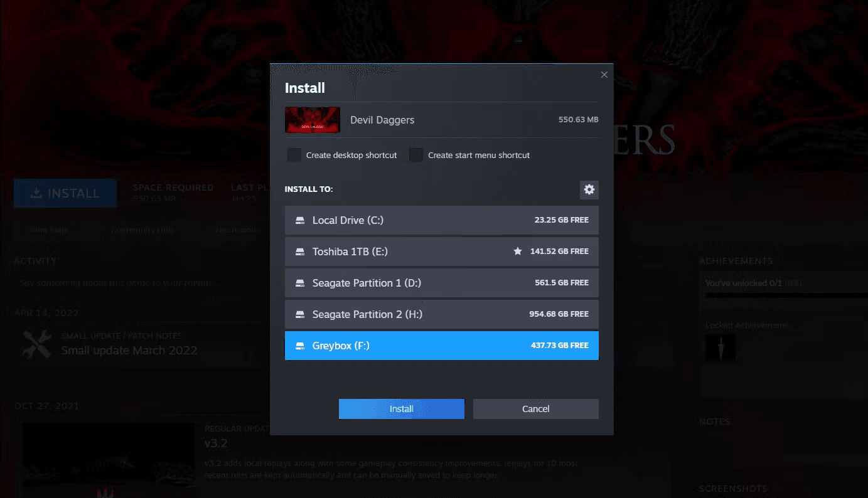Viewport: 868px width, 498px height.
Task: Click the drive icon beside Local Drive (C:)
Action: (x=300, y=220)
